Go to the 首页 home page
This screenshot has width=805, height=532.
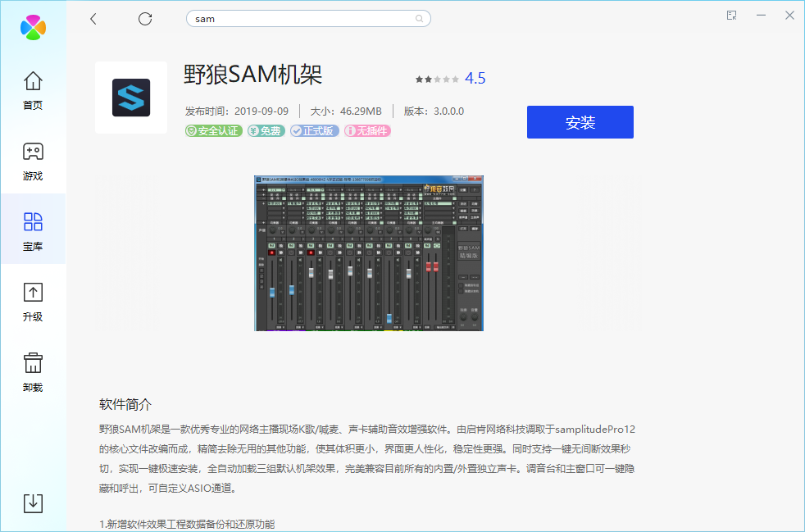point(33,90)
